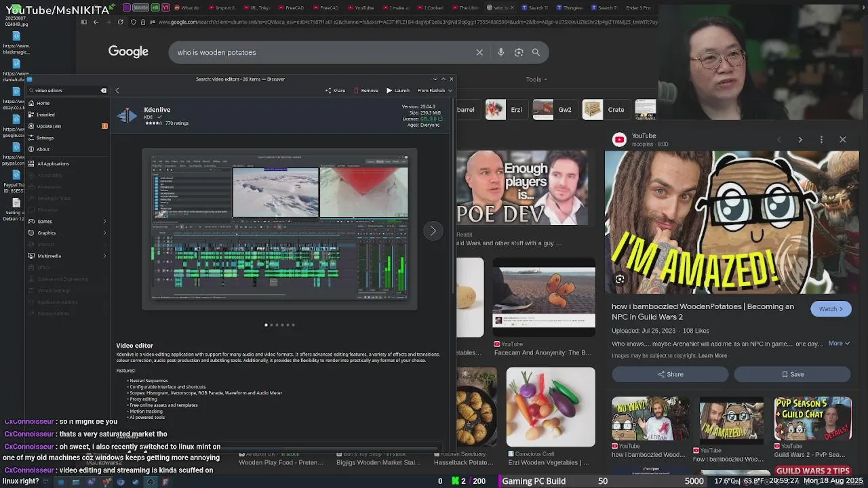868x488 pixels.
Task: Open the large 'I'M AMAZED!' preview image
Action: point(732,222)
